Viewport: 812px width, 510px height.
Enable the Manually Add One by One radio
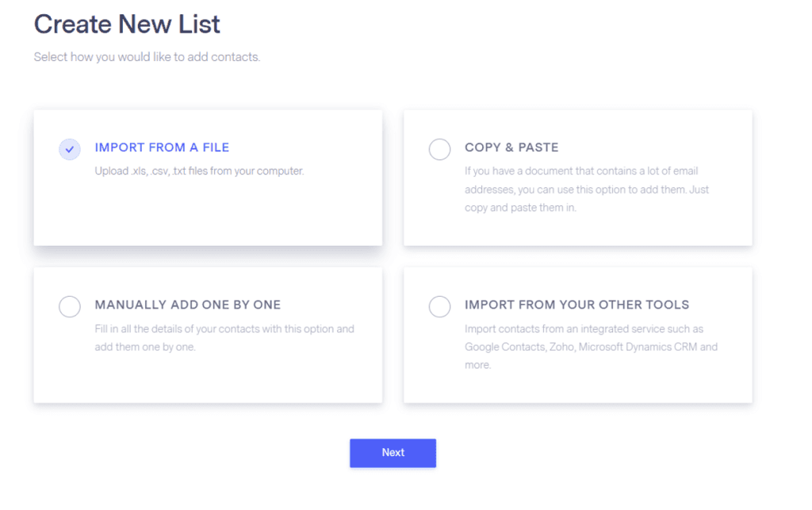pyautogui.click(x=70, y=306)
